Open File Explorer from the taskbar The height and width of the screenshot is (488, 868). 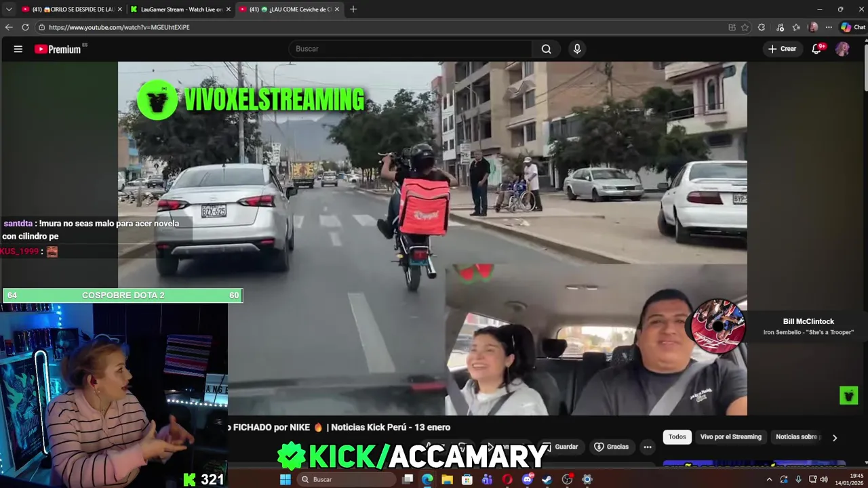[x=447, y=479]
